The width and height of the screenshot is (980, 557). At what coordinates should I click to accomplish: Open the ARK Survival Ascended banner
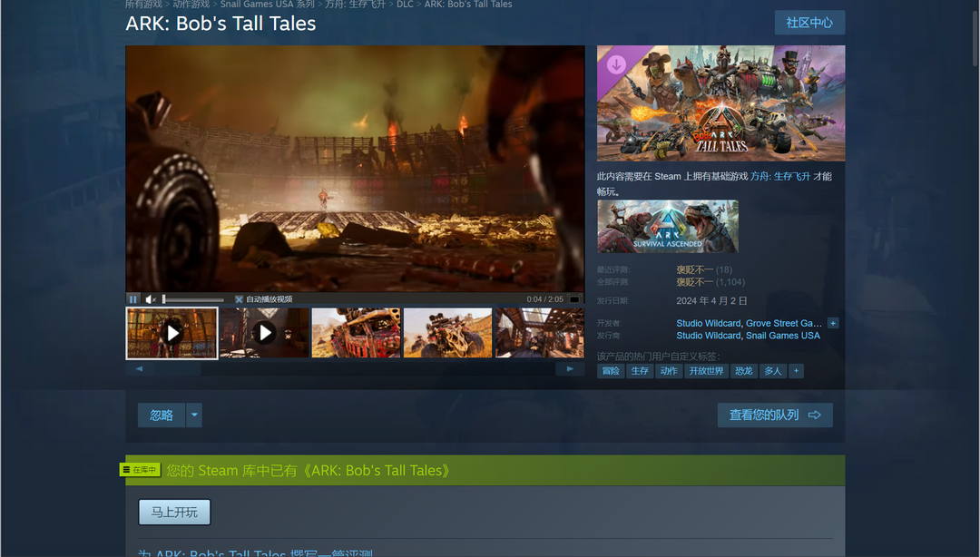[668, 226]
